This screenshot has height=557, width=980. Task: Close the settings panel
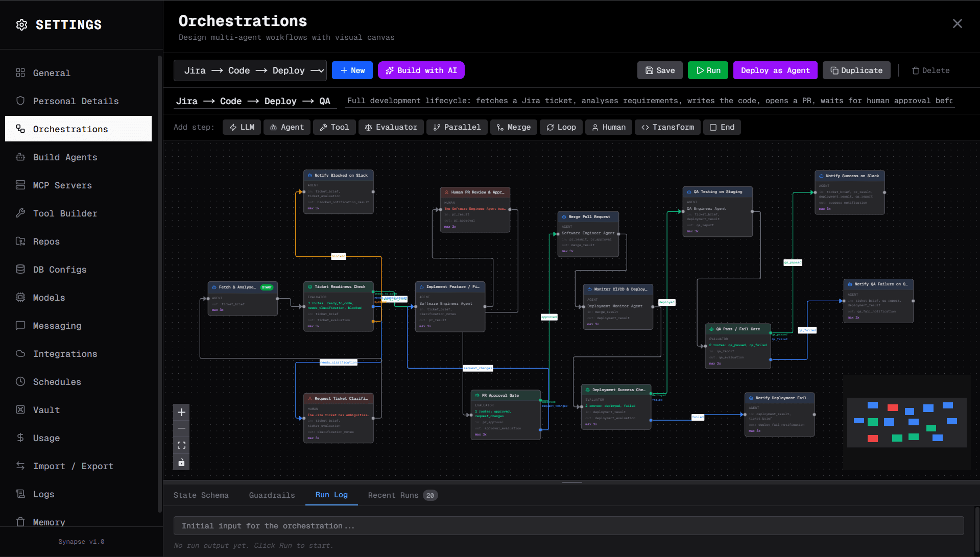[x=958, y=23]
